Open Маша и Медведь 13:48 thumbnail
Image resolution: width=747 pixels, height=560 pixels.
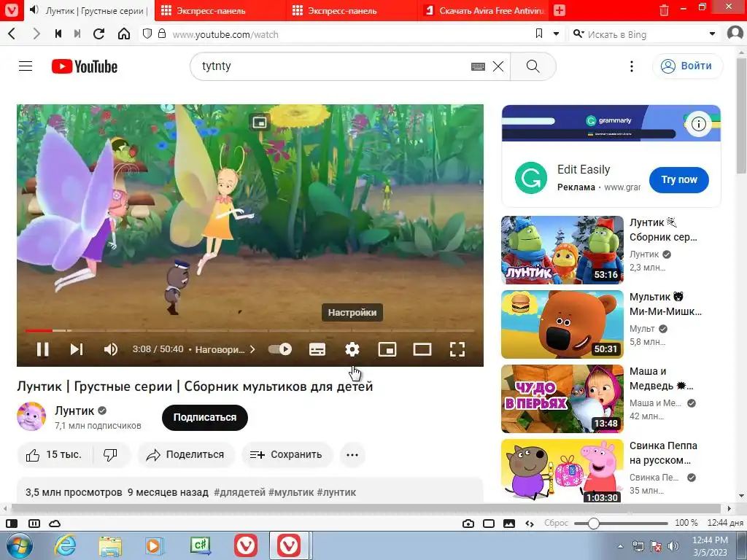point(562,399)
